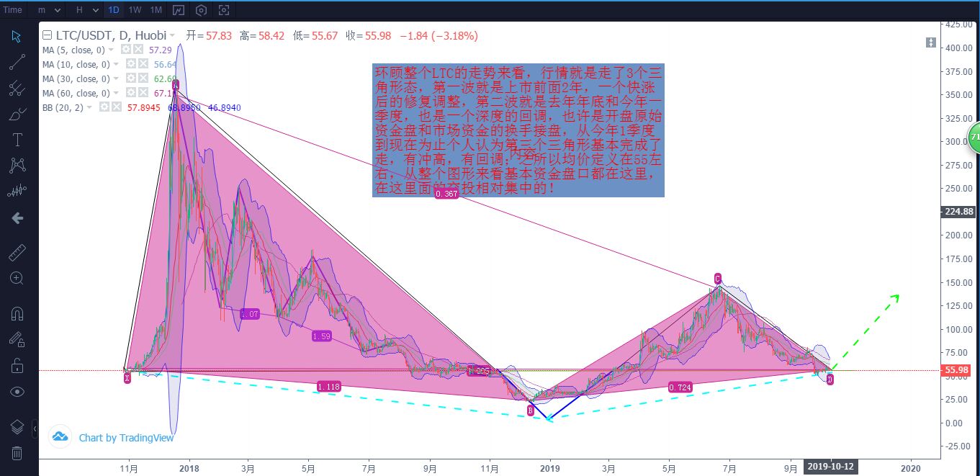The height and width of the screenshot is (476, 980).
Task: Click the 2019-10-12 date label
Action: coord(831,466)
